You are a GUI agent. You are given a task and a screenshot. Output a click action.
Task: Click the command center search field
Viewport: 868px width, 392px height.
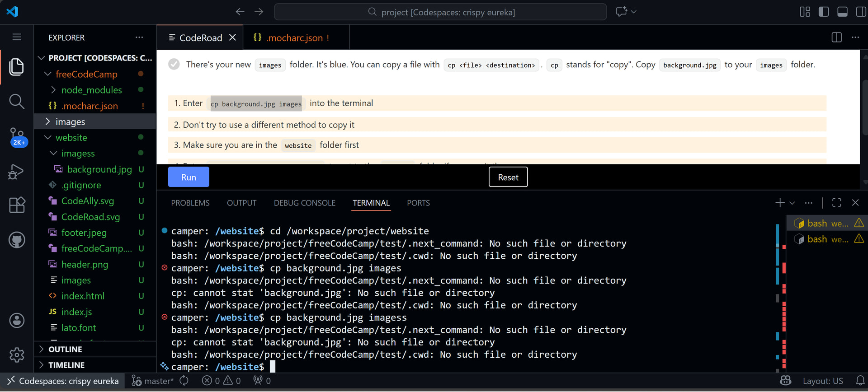point(440,12)
